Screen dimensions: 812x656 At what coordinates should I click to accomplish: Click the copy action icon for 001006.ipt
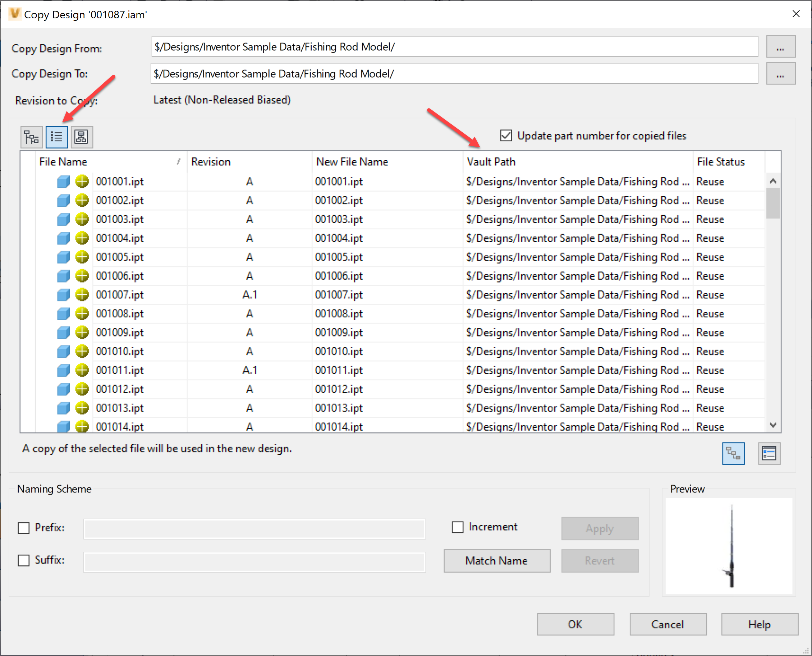tap(82, 276)
